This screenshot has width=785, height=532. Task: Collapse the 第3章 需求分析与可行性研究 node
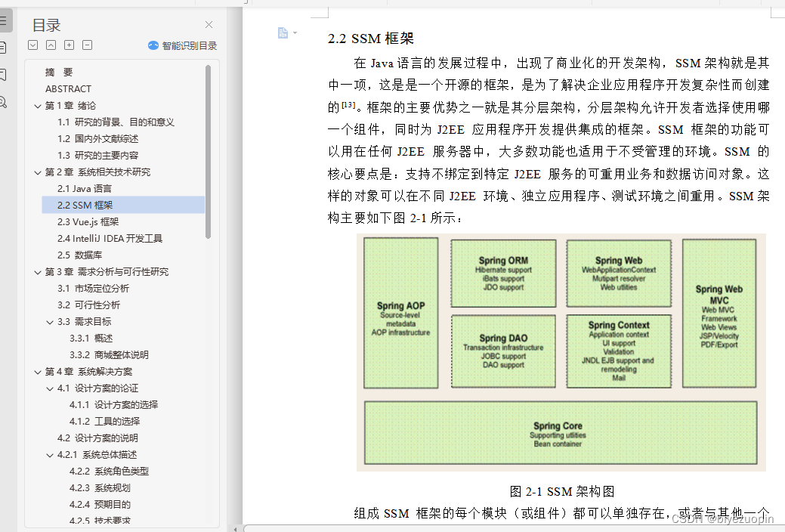coord(38,272)
